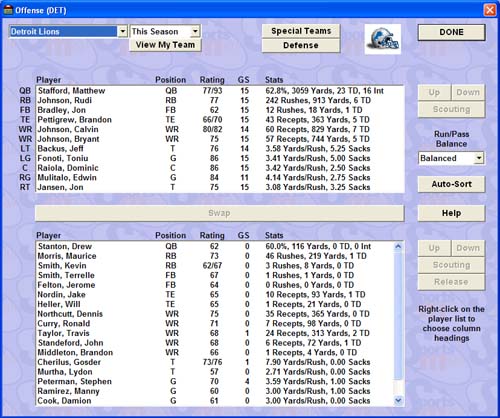Select bench player Morris, Maurice
Screen dimensions: 500x418
[x=215, y=256]
